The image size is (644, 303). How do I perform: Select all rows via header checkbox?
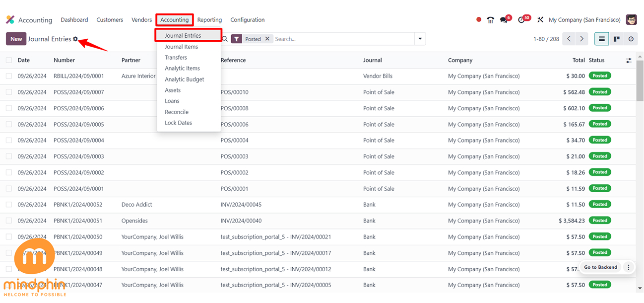(9, 60)
